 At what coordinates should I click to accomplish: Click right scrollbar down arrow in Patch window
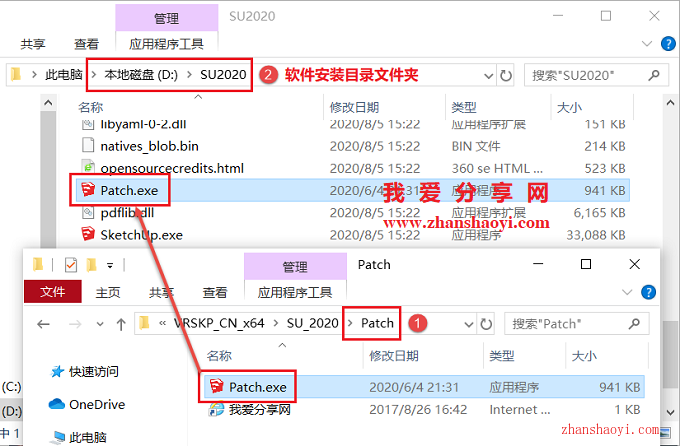pyautogui.click(x=670, y=412)
